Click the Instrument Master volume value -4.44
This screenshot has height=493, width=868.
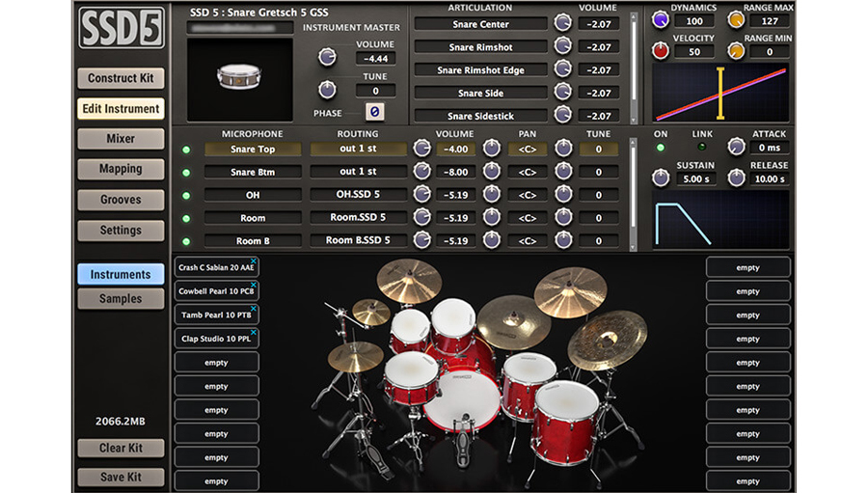375,59
